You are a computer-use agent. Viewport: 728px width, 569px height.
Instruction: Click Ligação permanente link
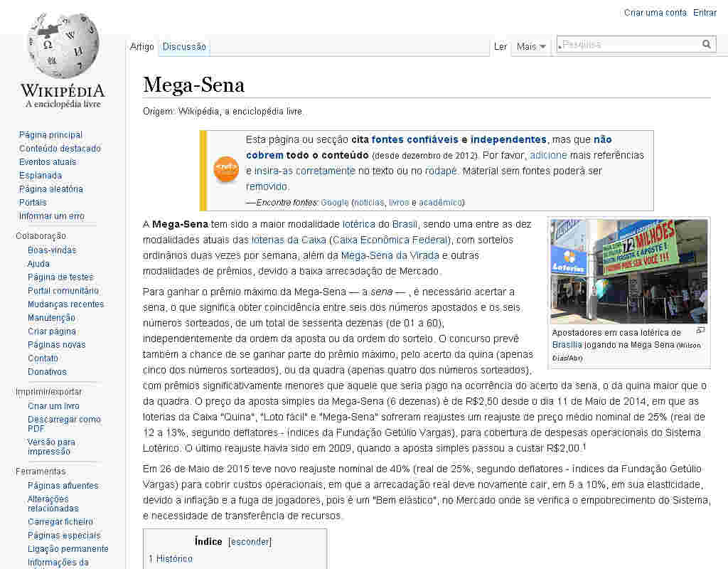click(68, 548)
